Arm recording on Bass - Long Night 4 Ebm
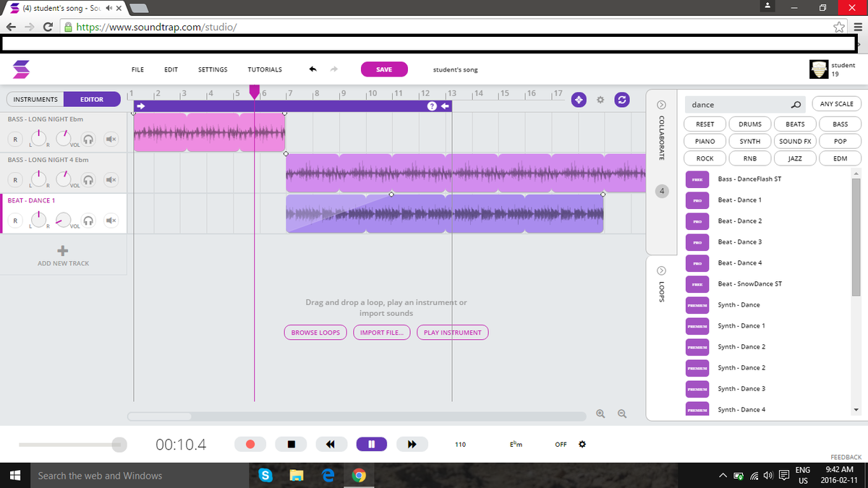 14,179
